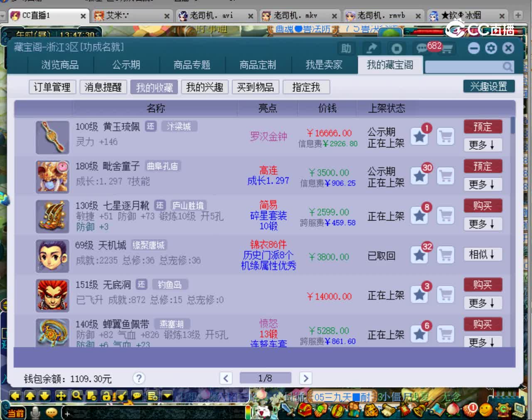
Task: Open the gear settings icon in title bar
Action: (491, 48)
